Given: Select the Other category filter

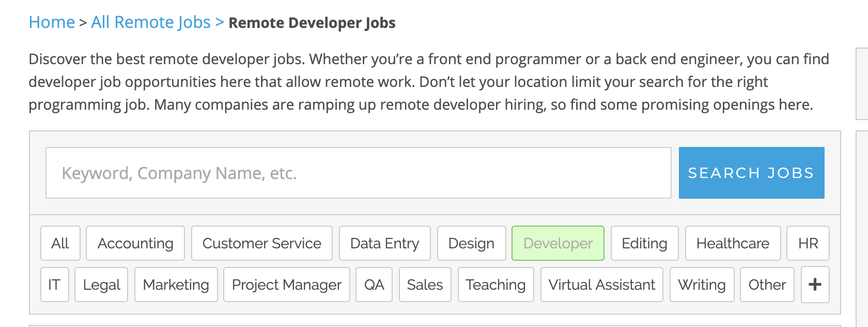Looking at the screenshot, I should pyautogui.click(x=767, y=285).
